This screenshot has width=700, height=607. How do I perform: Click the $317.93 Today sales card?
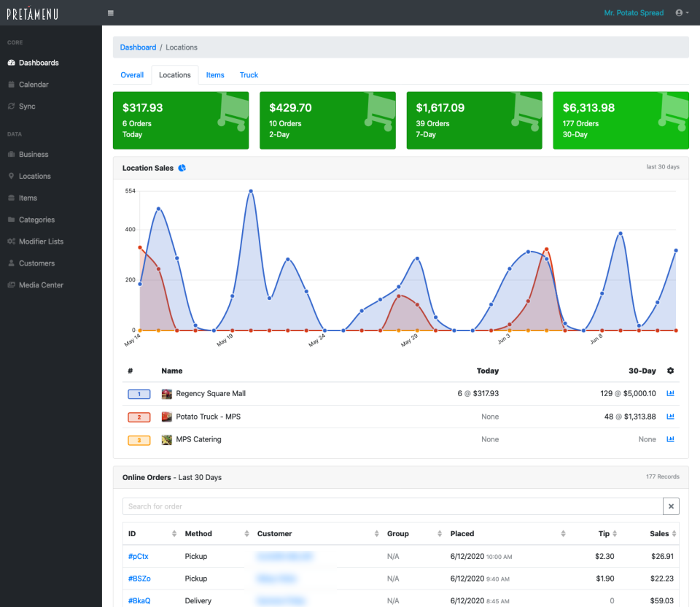181,120
